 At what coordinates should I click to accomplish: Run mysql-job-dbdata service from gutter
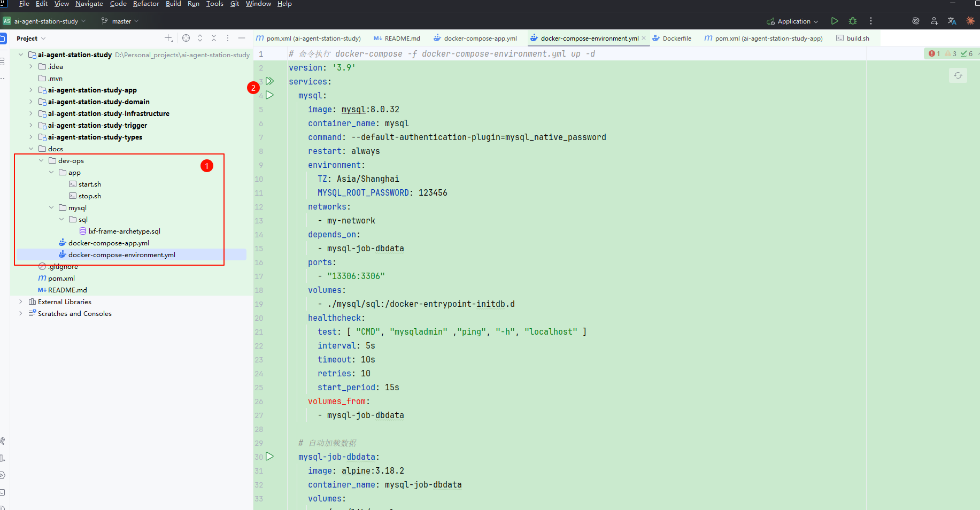(x=270, y=457)
